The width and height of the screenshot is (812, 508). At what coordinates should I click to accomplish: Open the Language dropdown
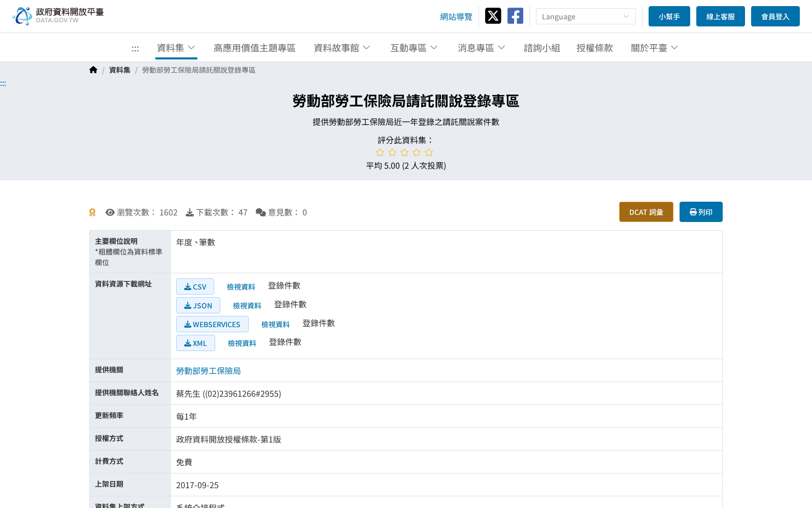(x=586, y=16)
